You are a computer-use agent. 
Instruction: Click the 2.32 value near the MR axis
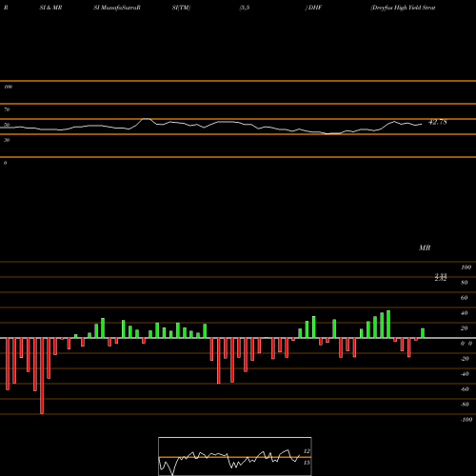coord(441,278)
